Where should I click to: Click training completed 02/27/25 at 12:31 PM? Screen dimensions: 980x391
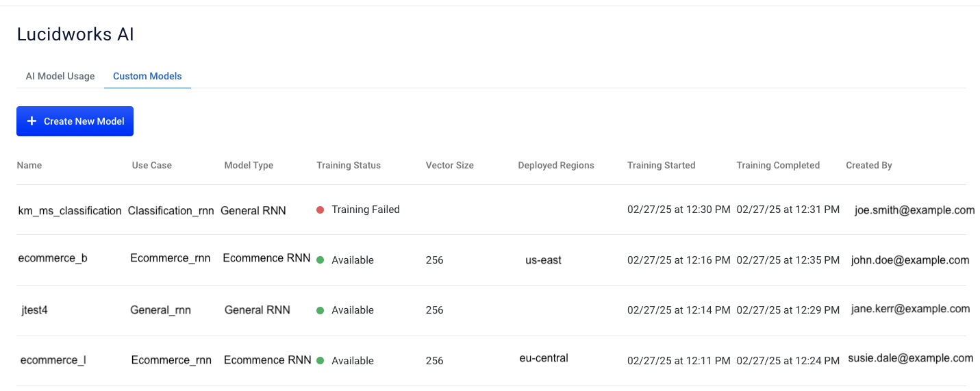pos(788,210)
